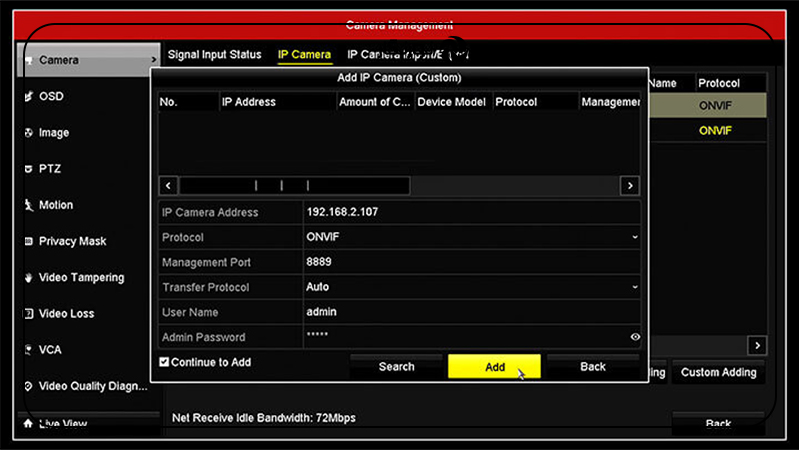
Task: Select the Image settings icon
Action: point(28,133)
